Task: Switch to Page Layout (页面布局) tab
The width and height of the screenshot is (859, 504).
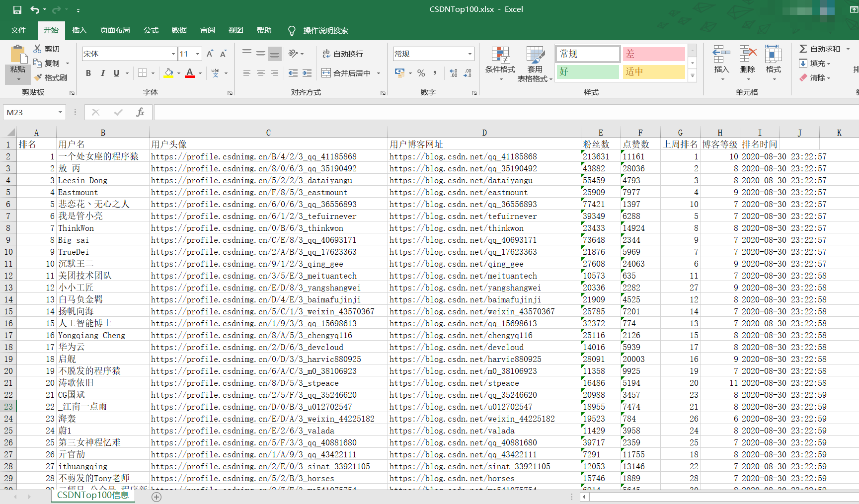Action: click(x=115, y=30)
